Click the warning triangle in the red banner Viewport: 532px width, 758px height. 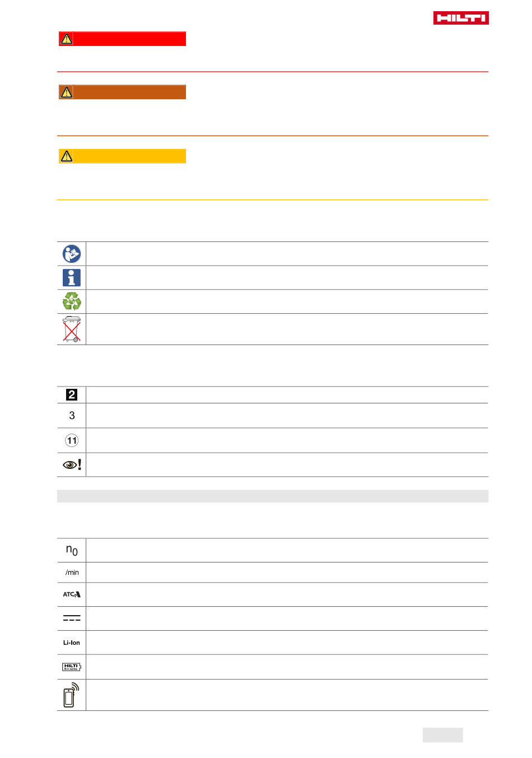(x=67, y=39)
